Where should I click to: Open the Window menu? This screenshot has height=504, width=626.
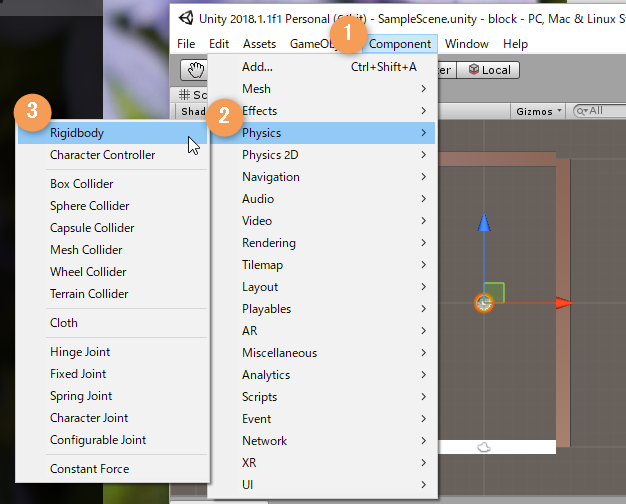(467, 44)
